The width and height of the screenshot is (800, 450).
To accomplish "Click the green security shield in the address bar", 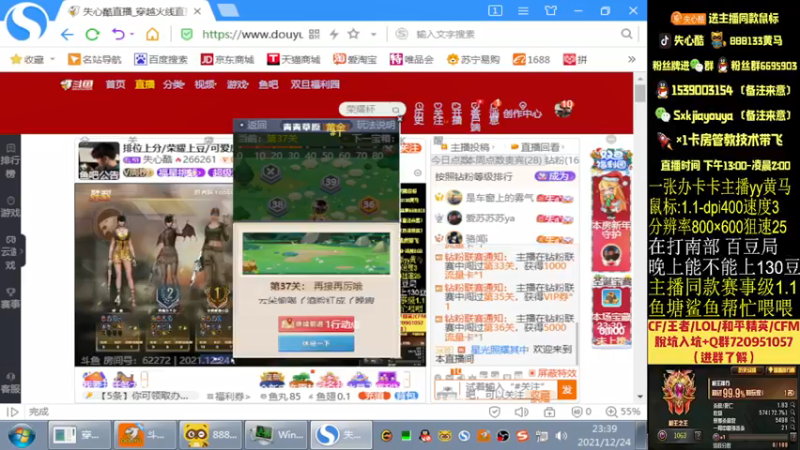I will [187, 34].
